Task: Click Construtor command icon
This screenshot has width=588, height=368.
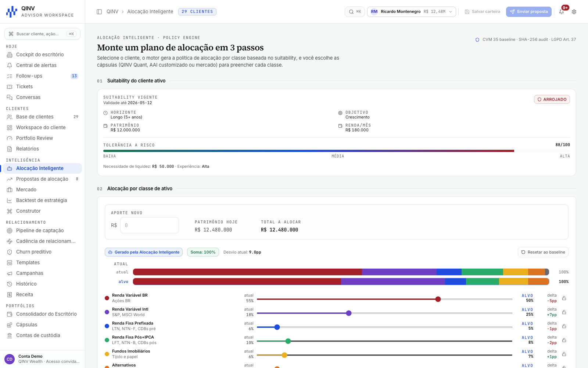Action: (x=10, y=211)
